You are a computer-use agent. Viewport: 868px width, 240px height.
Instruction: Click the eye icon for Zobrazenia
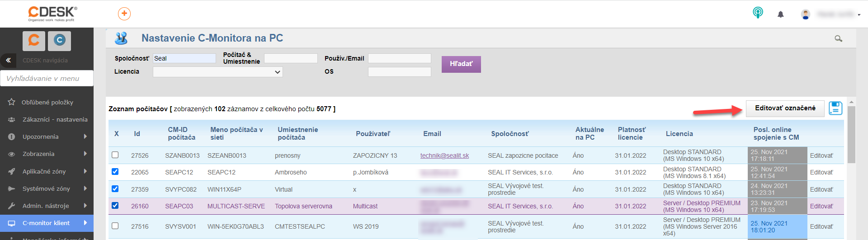click(12, 154)
